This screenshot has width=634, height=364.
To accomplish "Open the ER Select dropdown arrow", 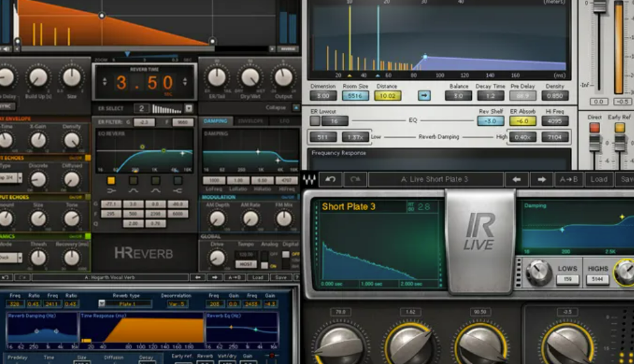I will (x=189, y=109).
